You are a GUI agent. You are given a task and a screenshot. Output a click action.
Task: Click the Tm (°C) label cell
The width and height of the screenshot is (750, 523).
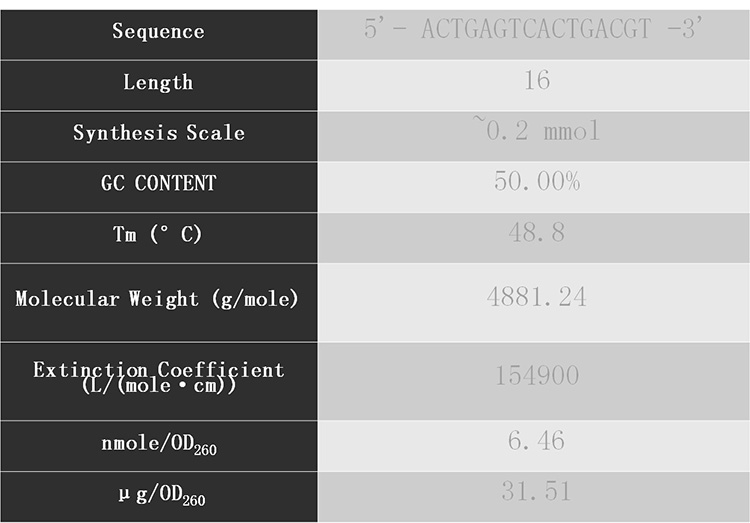159,238
